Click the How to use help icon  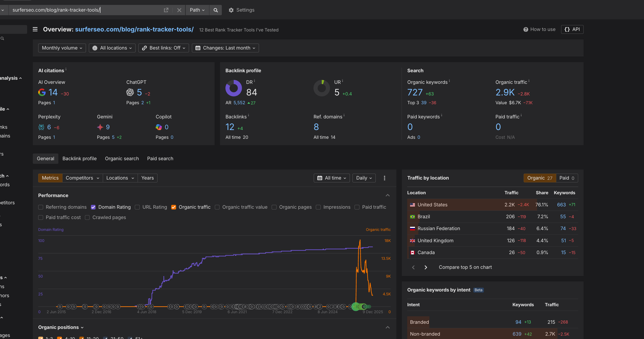click(x=525, y=29)
